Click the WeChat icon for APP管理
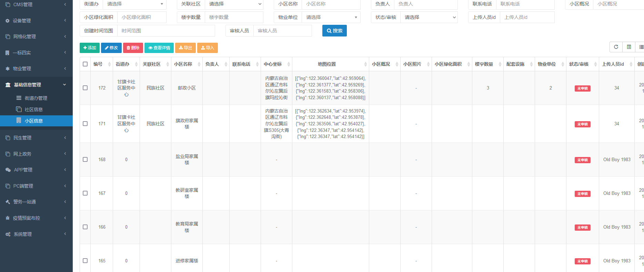The height and width of the screenshot is (272, 644). [8, 170]
